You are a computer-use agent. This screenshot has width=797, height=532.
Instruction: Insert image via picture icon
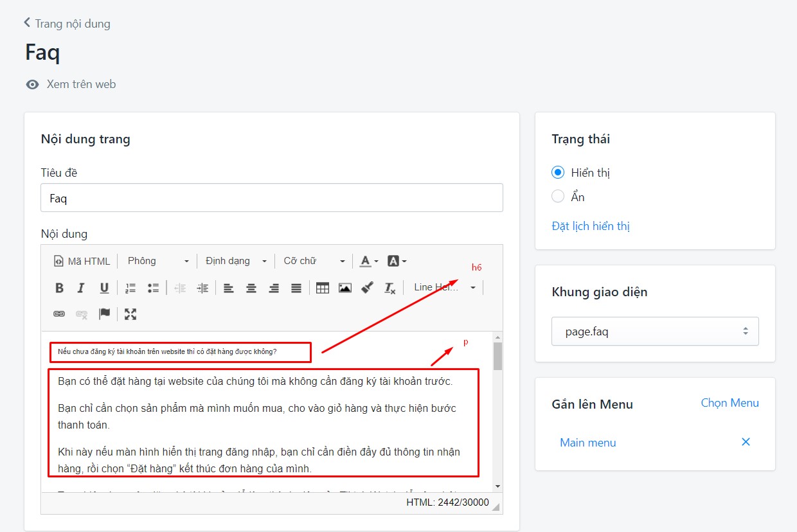click(345, 288)
